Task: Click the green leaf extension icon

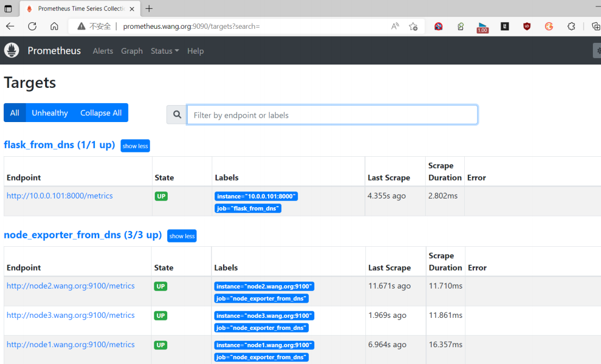Action: (461, 27)
